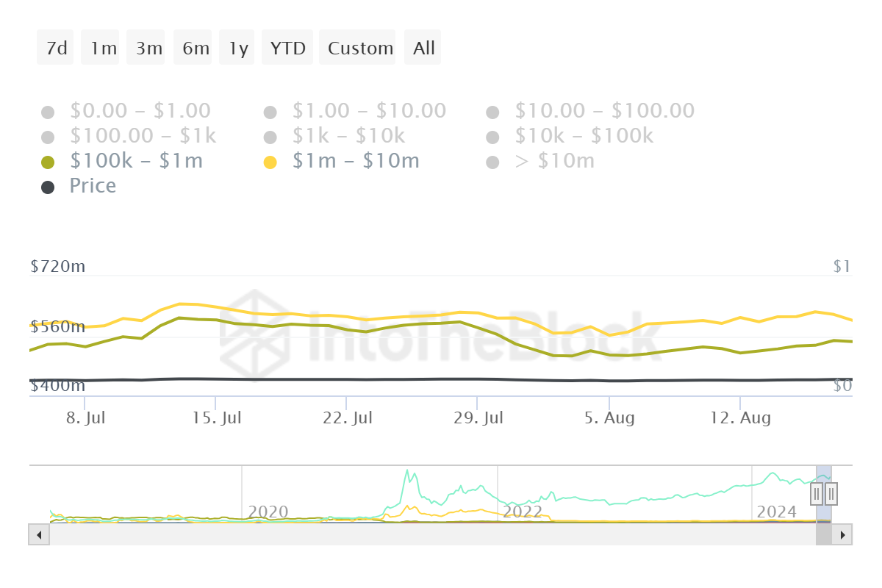Screen dimensions: 882x588
Task: Switch to the 1m time range
Action: tap(103, 48)
